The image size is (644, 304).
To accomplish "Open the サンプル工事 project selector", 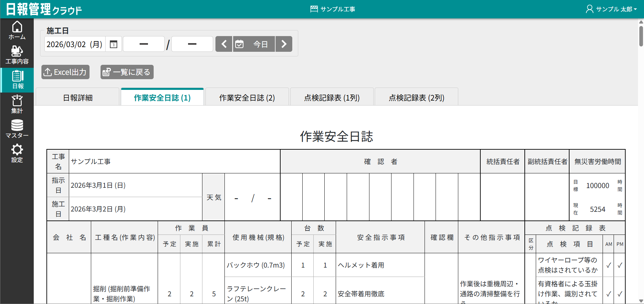I will (x=333, y=9).
